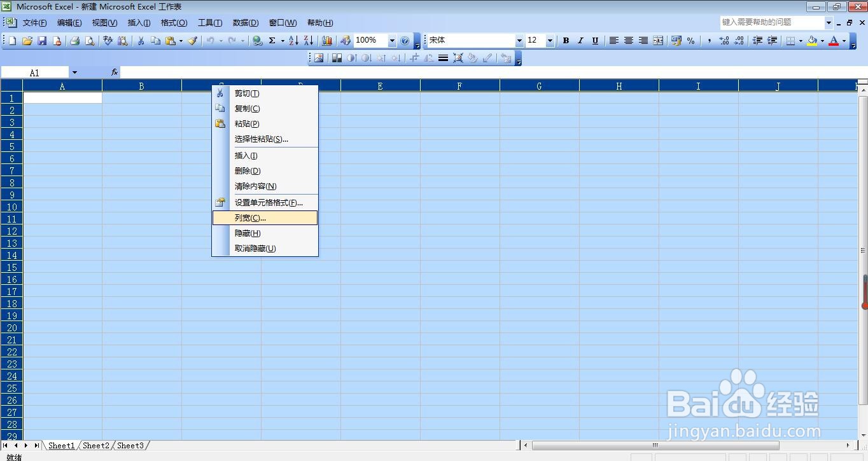Run the spelling check icon

[108, 41]
